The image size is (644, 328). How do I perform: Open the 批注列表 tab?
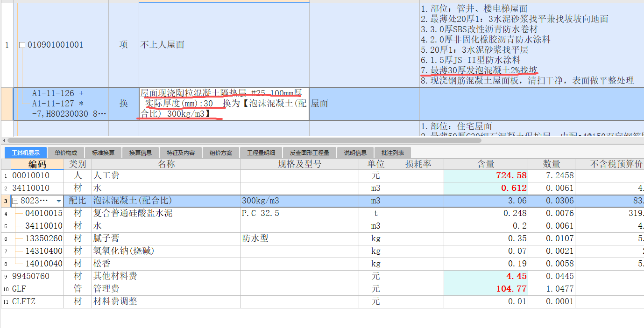pyautogui.click(x=393, y=153)
